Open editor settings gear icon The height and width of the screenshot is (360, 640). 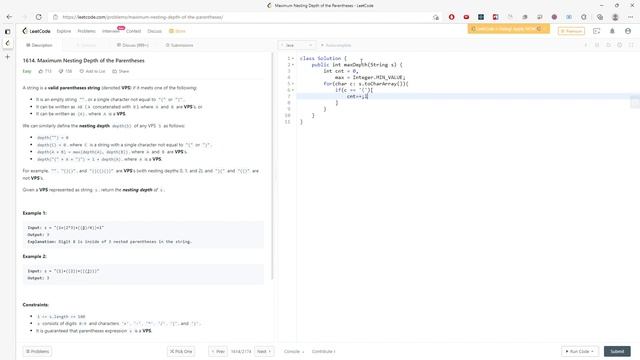click(620, 45)
